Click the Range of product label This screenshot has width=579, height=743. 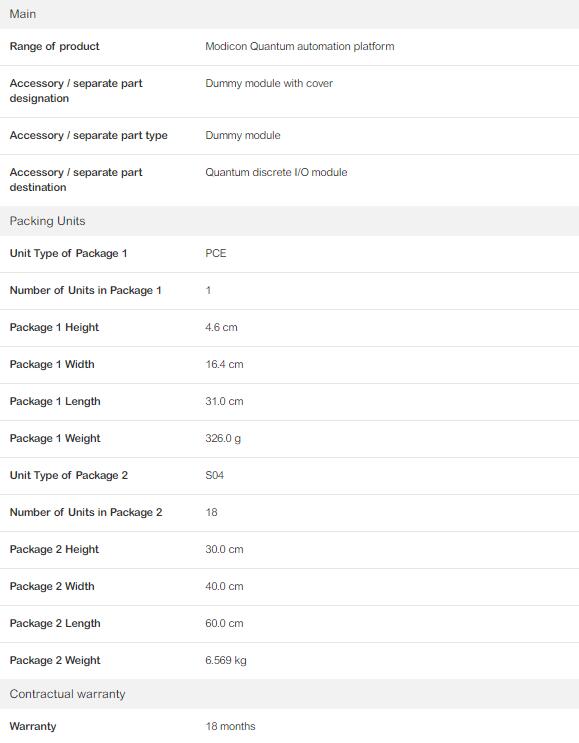tap(54, 46)
